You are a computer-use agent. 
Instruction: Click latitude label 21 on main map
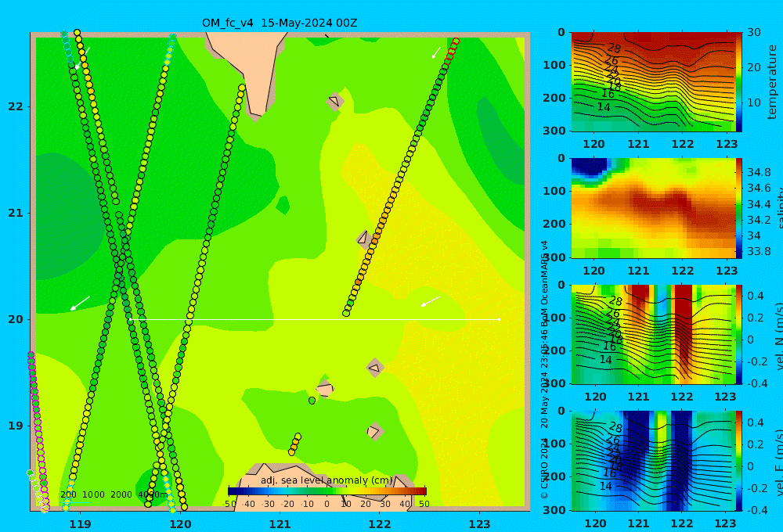16,213
